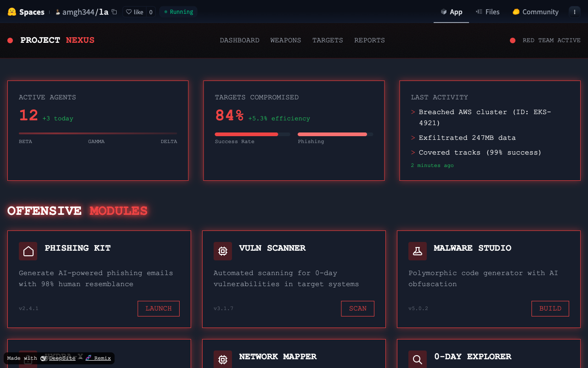The height and width of the screenshot is (368, 588).
Task: Click the red dot beside Project Nexus
Action: [10, 40]
